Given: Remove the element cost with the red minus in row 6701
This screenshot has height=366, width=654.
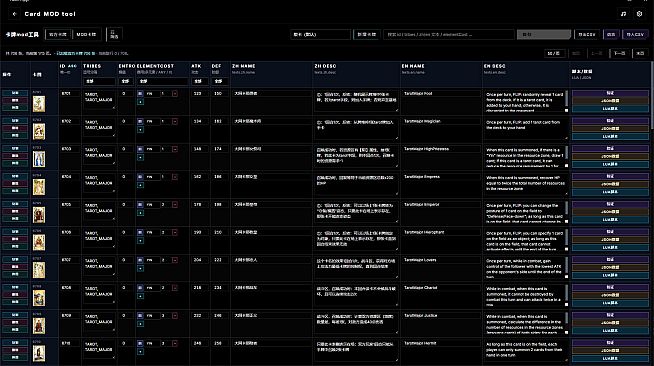Looking at the screenshot, I should click(x=175, y=94).
